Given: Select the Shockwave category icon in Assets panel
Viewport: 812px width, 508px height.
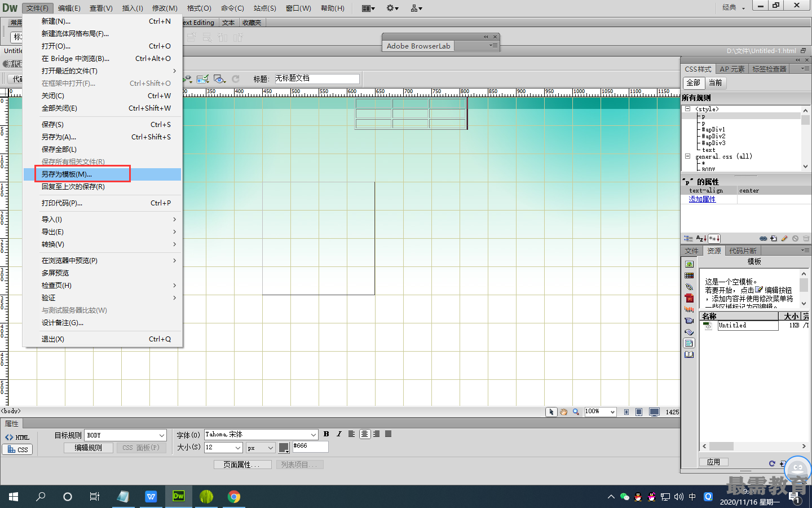Looking at the screenshot, I should click(x=689, y=309).
